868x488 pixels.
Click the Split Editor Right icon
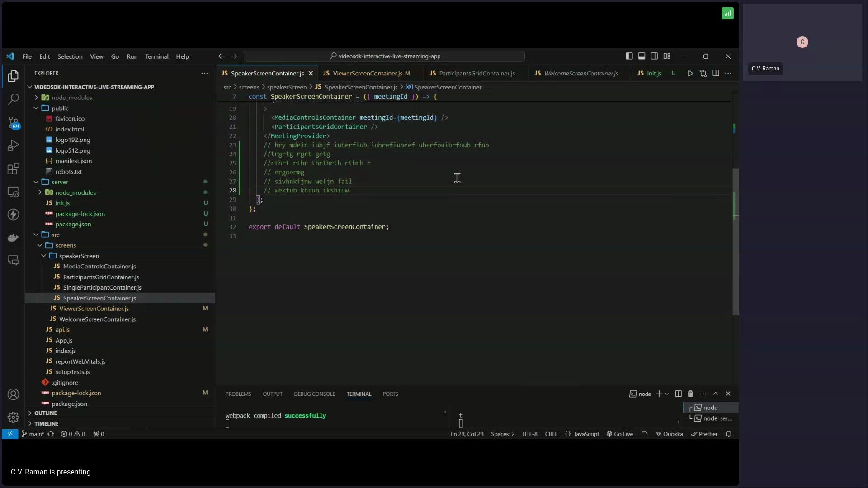(x=716, y=73)
